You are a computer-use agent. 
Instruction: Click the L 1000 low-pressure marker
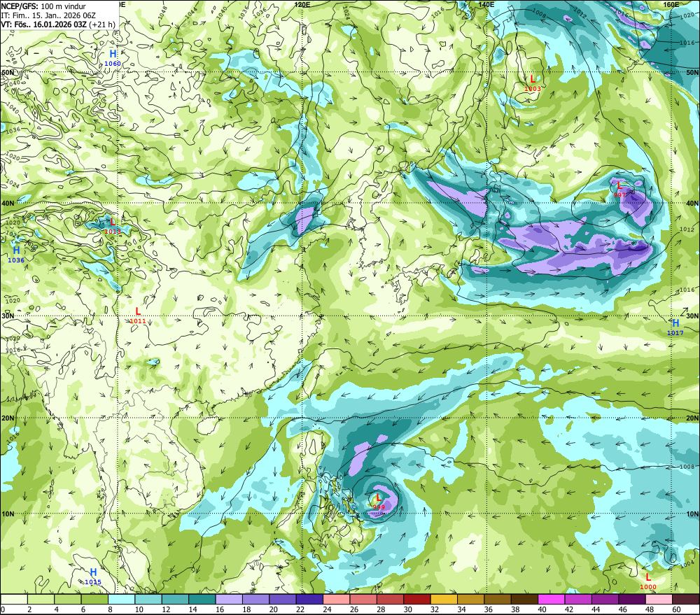pyautogui.click(x=648, y=582)
